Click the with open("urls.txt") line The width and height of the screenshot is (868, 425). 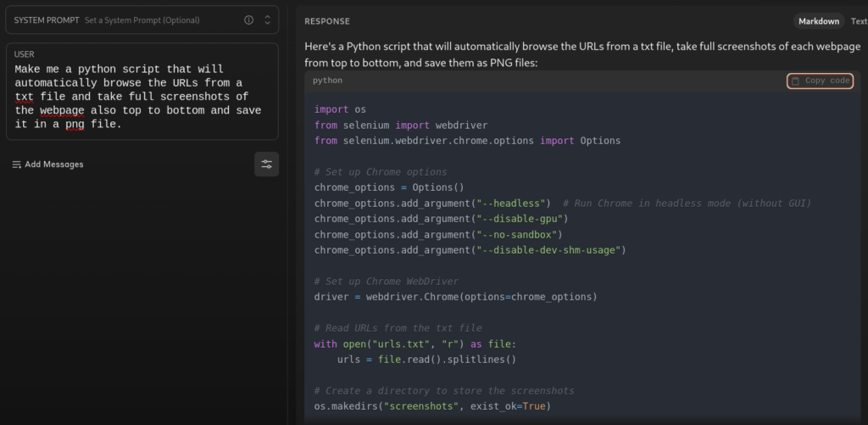tap(415, 344)
